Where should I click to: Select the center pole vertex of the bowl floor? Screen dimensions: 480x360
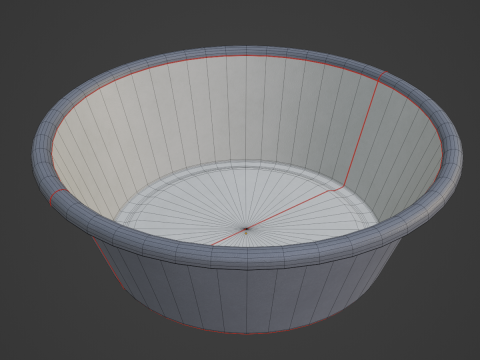(x=246, y=229)
